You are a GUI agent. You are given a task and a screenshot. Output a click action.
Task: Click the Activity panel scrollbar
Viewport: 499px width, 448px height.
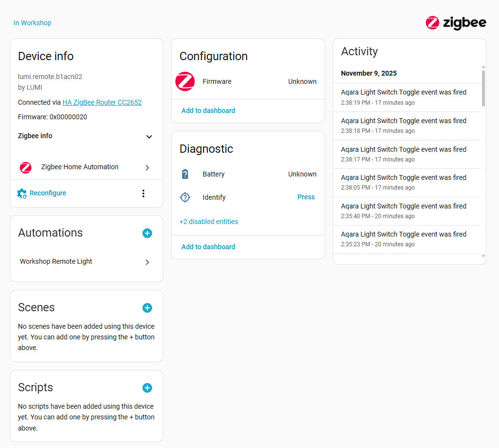coord(483,88)
